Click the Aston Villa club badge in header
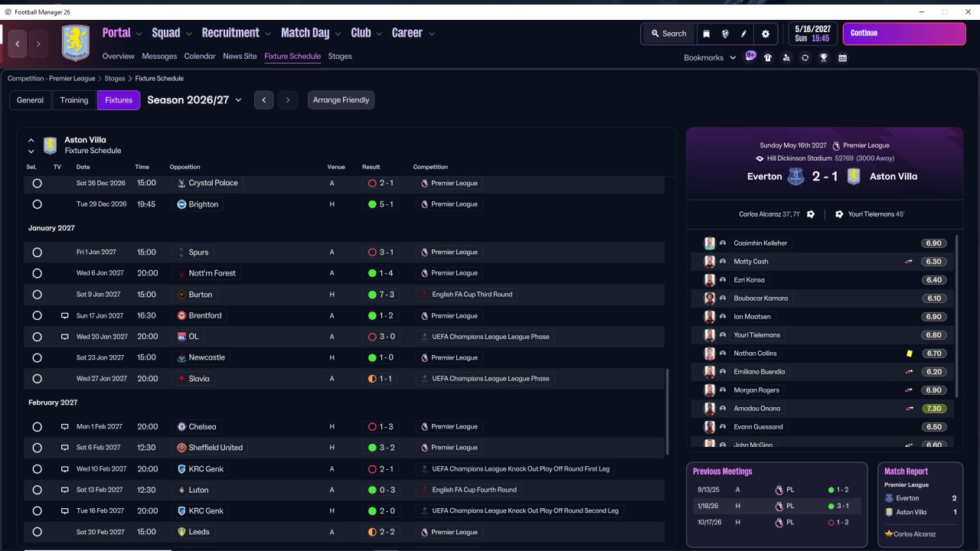The image size is (980, 551). (76, 43)
